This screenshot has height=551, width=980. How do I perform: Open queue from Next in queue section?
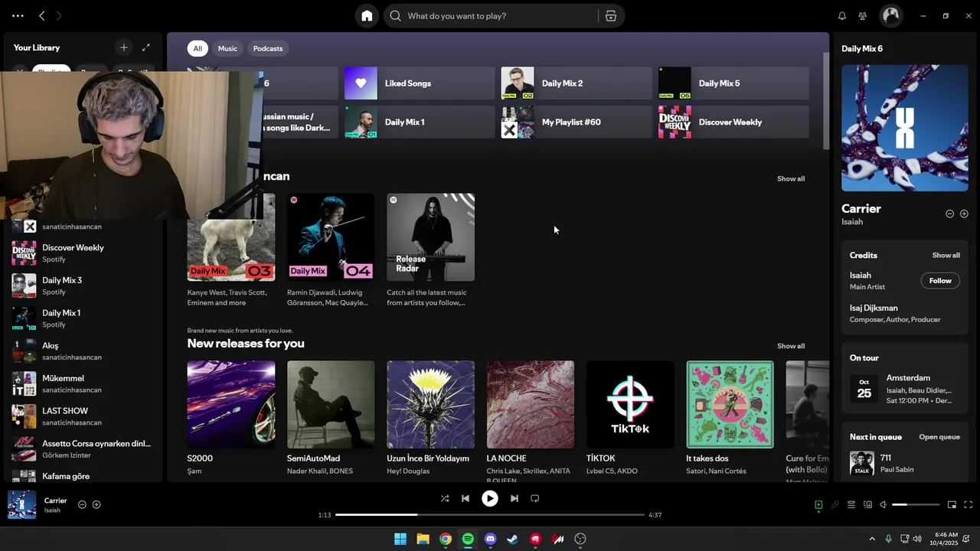pyautogui.click(x=939, y=437)
